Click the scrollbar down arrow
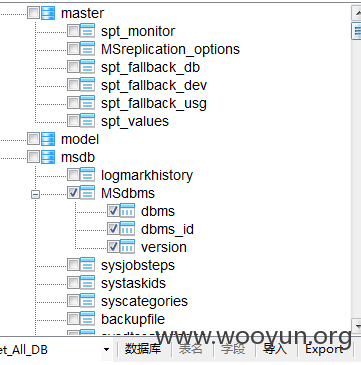Image resolution: width=361 pixels, height=365 pixels. 356,325
